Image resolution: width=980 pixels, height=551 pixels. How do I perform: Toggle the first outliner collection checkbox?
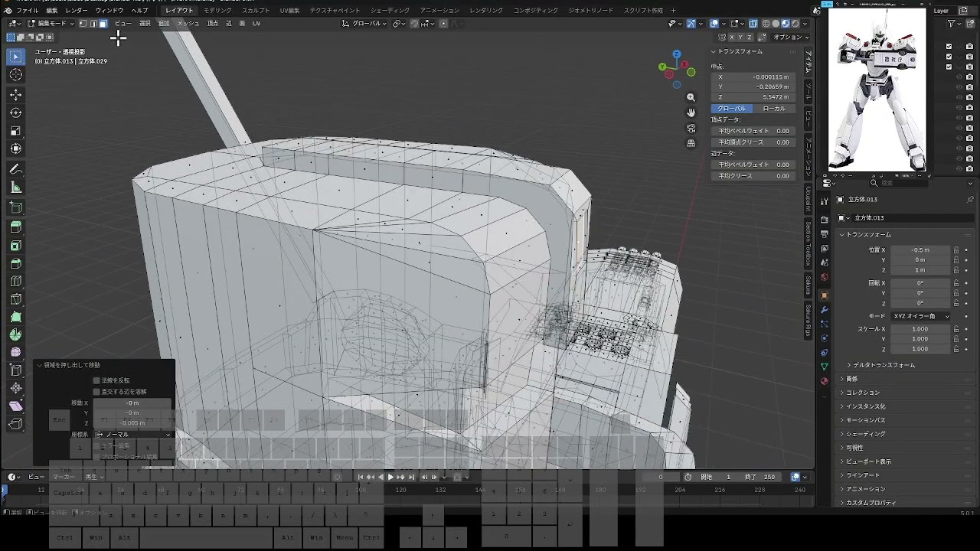click(949, 46)
